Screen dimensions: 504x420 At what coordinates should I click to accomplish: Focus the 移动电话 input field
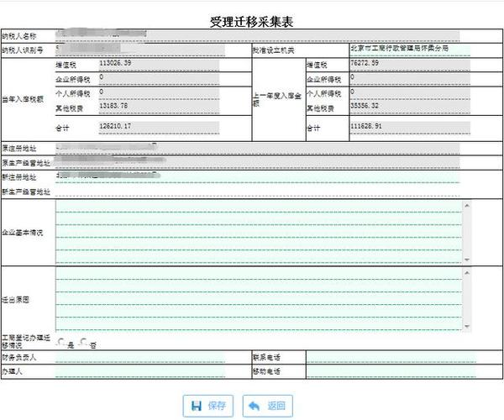pyautogui.click(x=391, y=371)
